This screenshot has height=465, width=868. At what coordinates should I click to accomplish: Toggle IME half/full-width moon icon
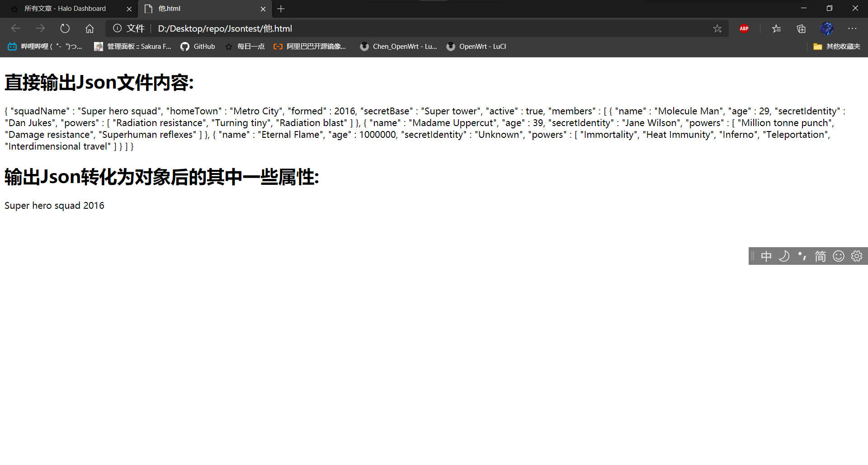click(x=784, y=256)
